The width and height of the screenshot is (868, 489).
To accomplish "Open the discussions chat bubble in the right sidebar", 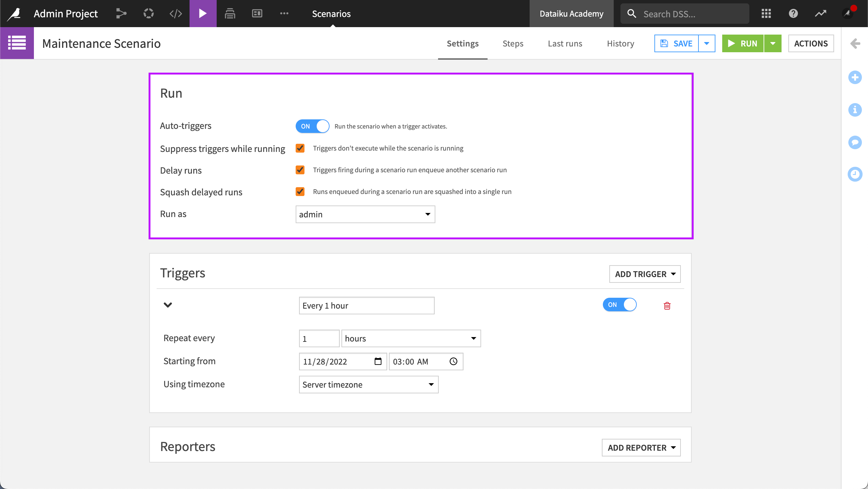I will [855, 142].
